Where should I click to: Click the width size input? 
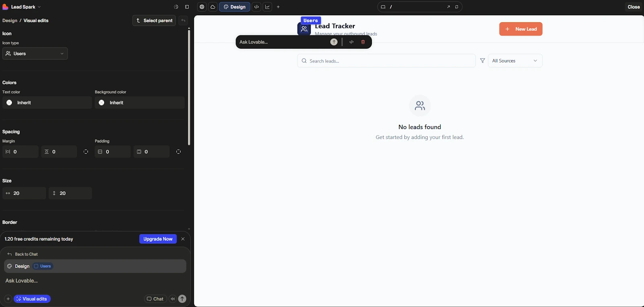(x=24, y=193)
